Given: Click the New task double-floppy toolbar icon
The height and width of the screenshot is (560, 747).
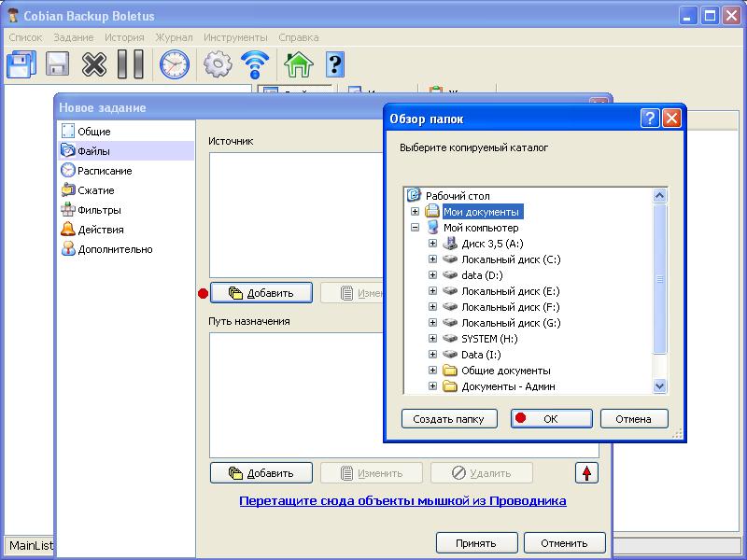Looking at the screenshot, I should click(21, 63).
